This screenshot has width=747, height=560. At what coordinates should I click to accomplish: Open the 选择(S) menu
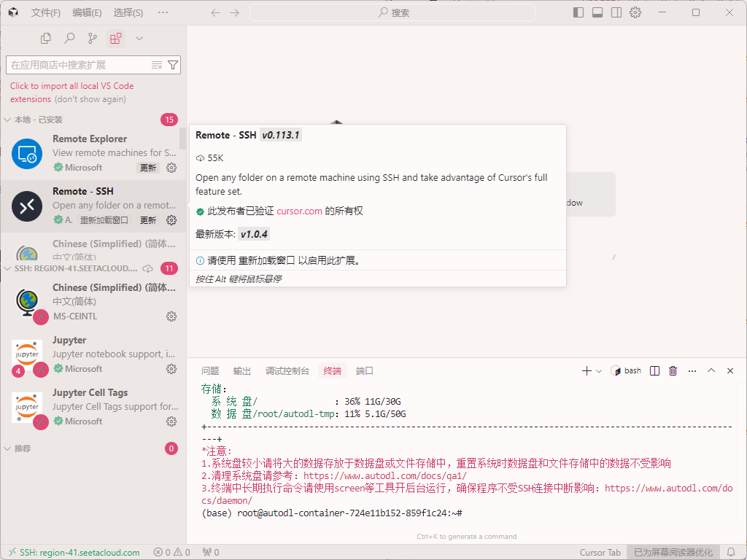tap(128, 13)
